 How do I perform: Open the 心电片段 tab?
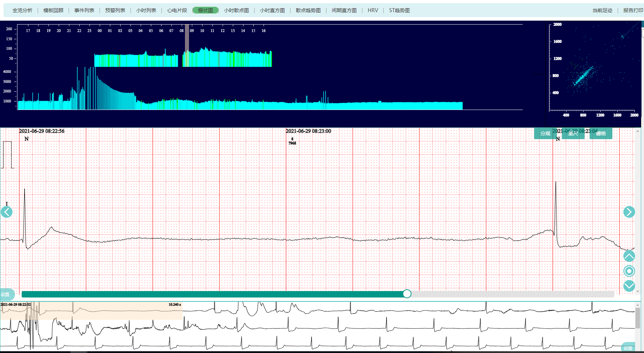pyautogui.click(x=177, y=10)
